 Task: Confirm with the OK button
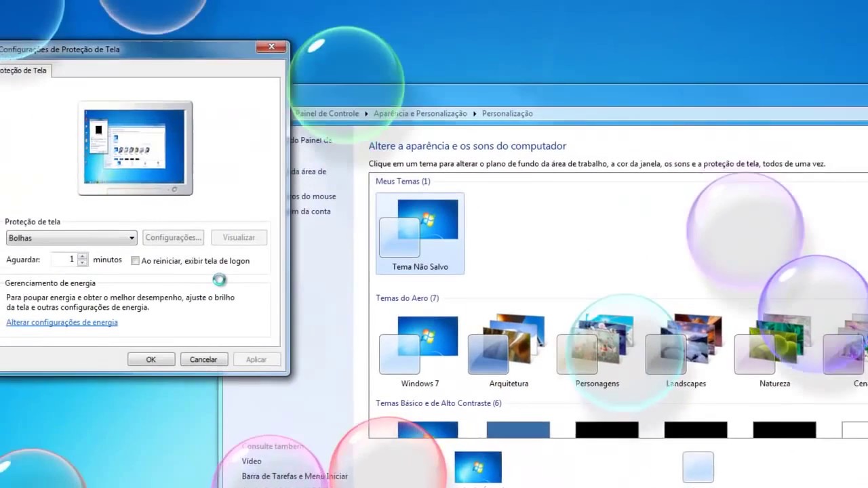(x=151, y=360)
